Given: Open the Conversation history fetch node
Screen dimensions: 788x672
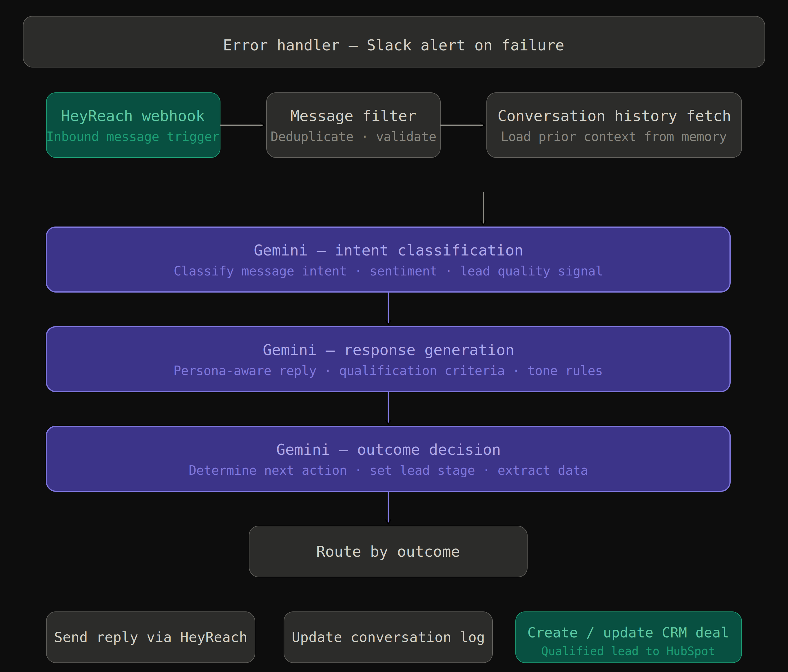Looking at the screenshot, I should pyautogui.click(x=614, y=125).
